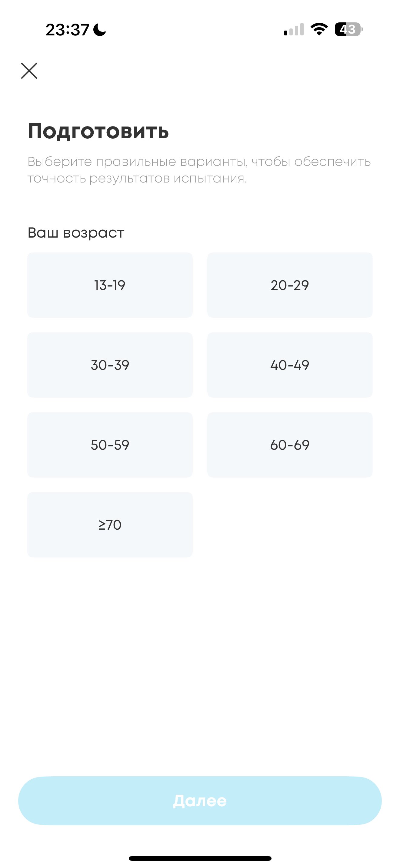Image resolution: width=400 pixels, height=868 pixels.
Task: Close the Подготовить screen with the X icon
Action: pos(29,71)
